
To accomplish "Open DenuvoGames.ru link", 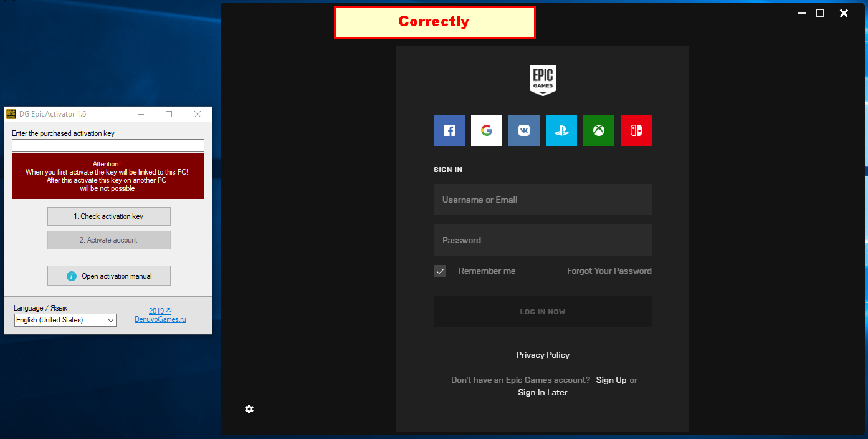I will pyautogui.click(x=160, y=319).
